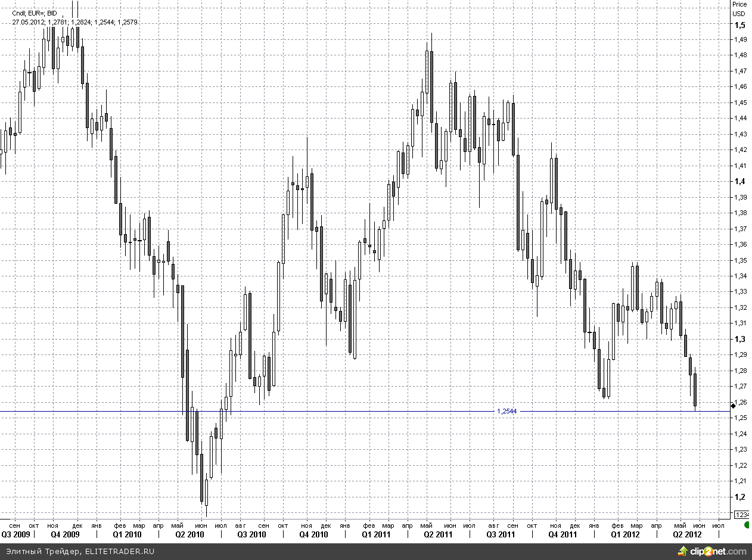Viewport: 752px width, 560px height.
Task: Select the most recent candlestick at far right
Action: [x=695, y=390]
